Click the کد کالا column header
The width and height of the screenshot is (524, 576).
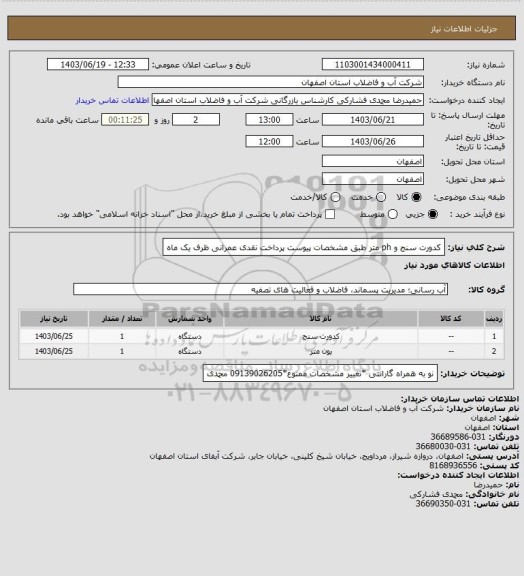[451, 318]
